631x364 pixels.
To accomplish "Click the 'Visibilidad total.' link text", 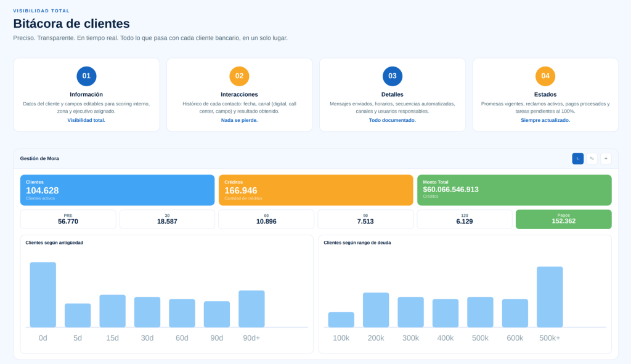I will point(86,120).
